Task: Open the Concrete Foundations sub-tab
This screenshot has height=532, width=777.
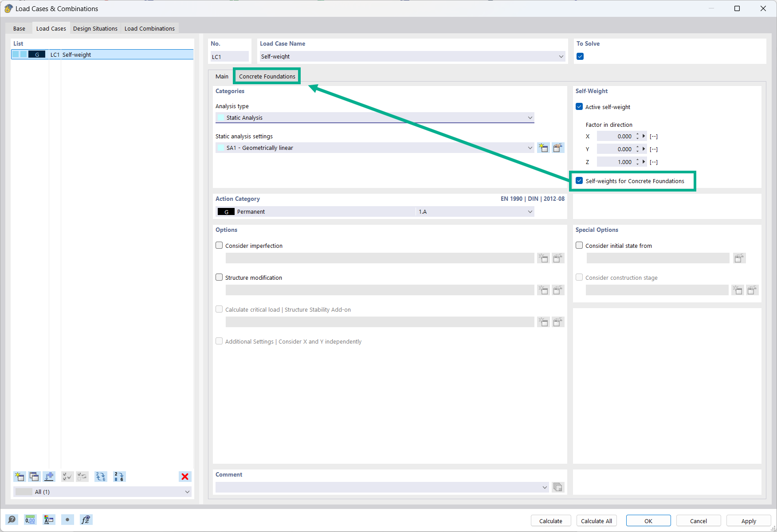Action: coord(267,76)
